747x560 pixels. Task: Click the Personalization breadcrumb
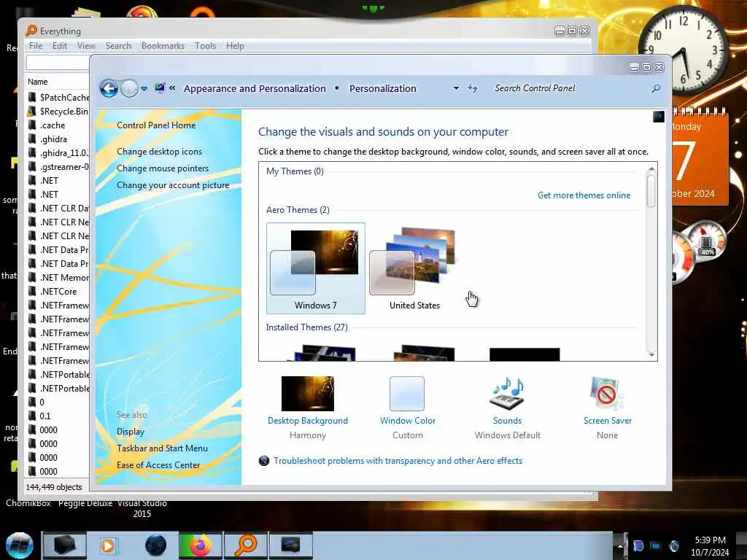coord(382,88)
